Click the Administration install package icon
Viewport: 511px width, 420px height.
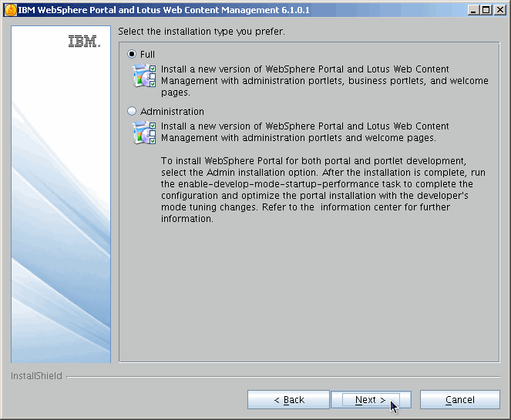pos(144,133)
